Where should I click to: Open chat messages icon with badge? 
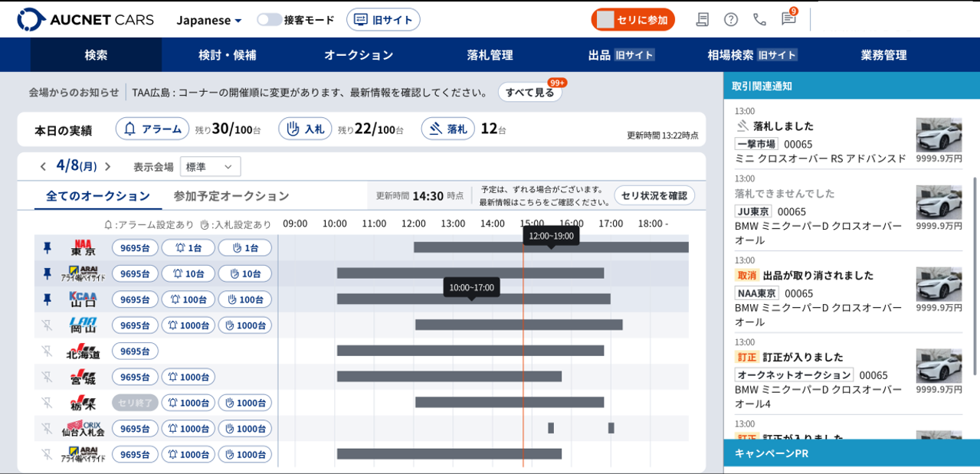point(788,19)
